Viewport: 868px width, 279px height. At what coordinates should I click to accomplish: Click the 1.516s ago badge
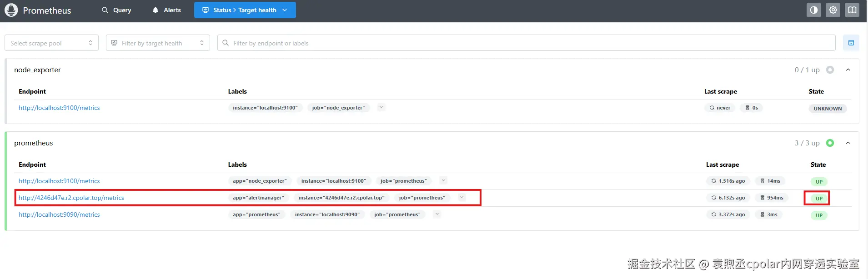point(728,181)
